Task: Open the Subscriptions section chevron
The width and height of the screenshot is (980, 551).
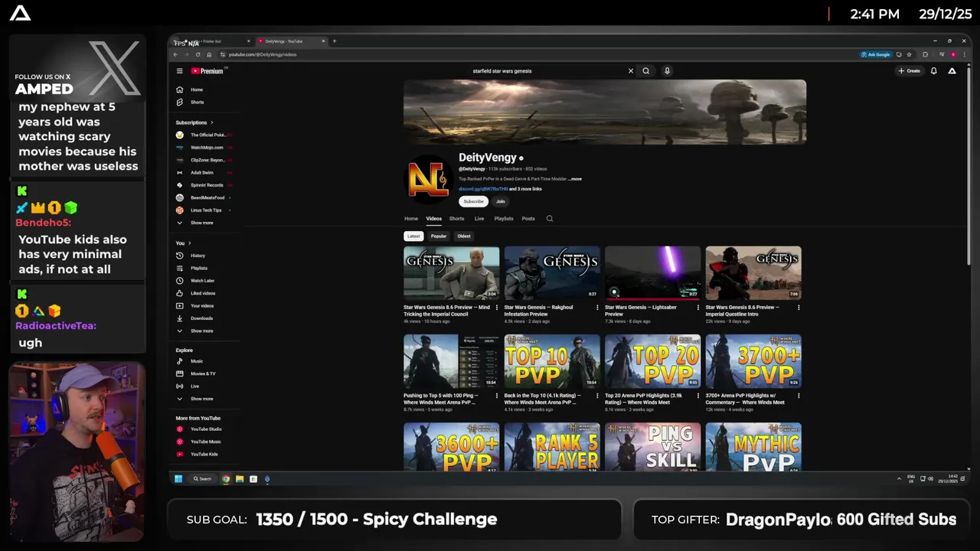Action: pos(212,122)
